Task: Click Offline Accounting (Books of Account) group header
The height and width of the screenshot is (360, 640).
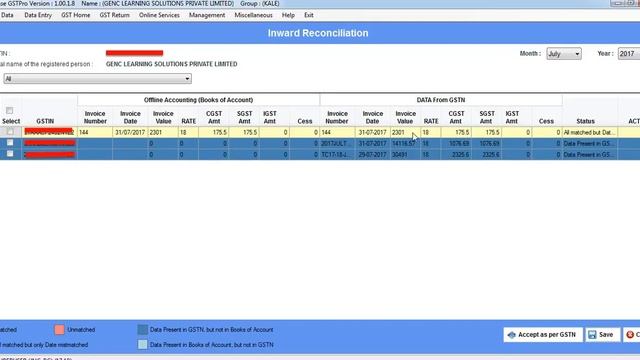Action: pos(198,100)
